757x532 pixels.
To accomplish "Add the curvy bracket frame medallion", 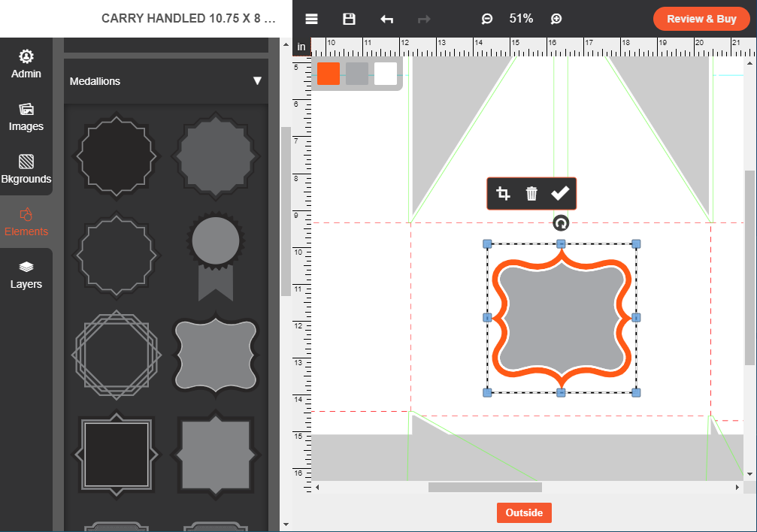I will click(216, 355).
